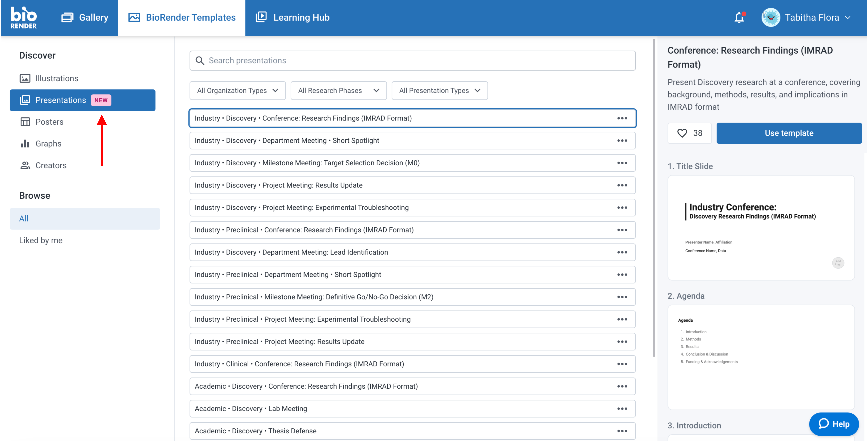Screen dimensions: 868x443
Task: Expand the All Organization Types dropdown
Action: [x=237, y=91]
